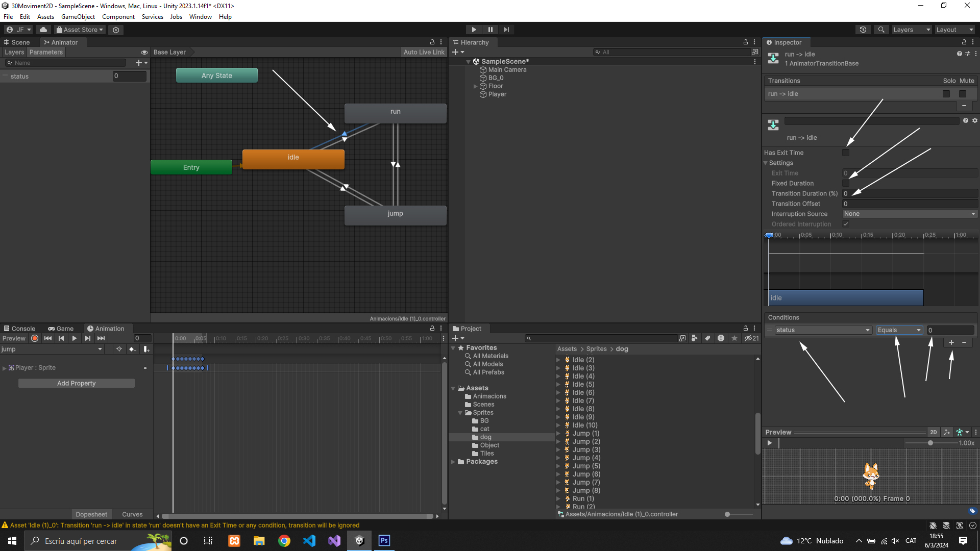This screenshot has height=551, width=980.
Task: Enable the Has Exit Time checkbox
Action: (x=846, y=153)
